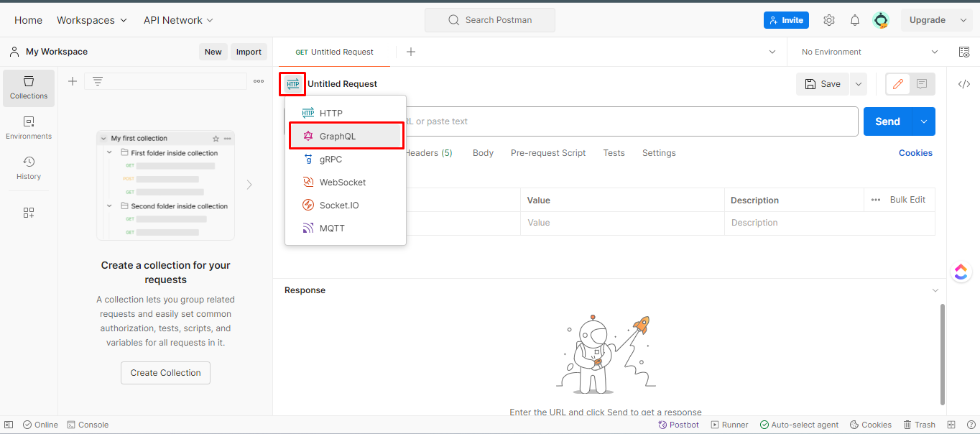Click the Description input cell
This screenshot has width=980, height=434.
pos(830,223)
